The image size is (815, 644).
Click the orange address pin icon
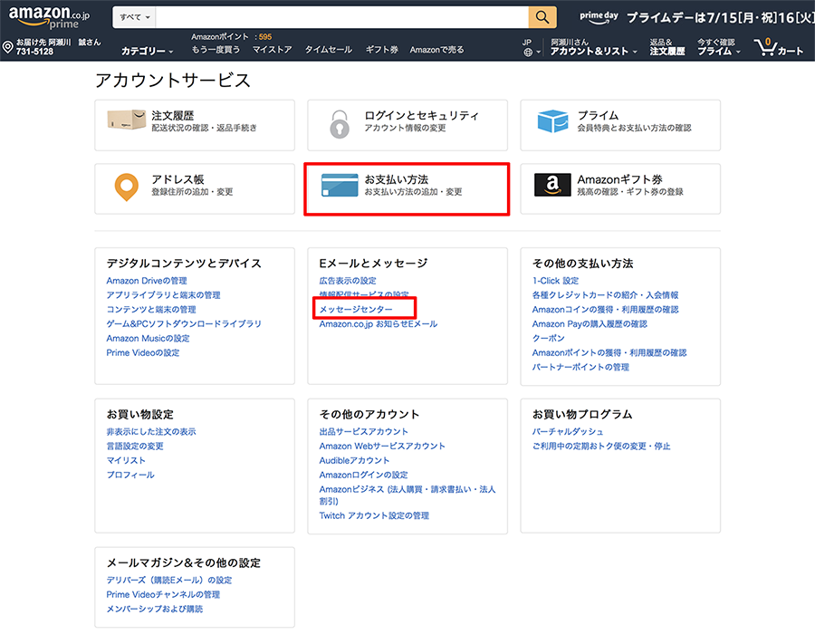[126, 187]
